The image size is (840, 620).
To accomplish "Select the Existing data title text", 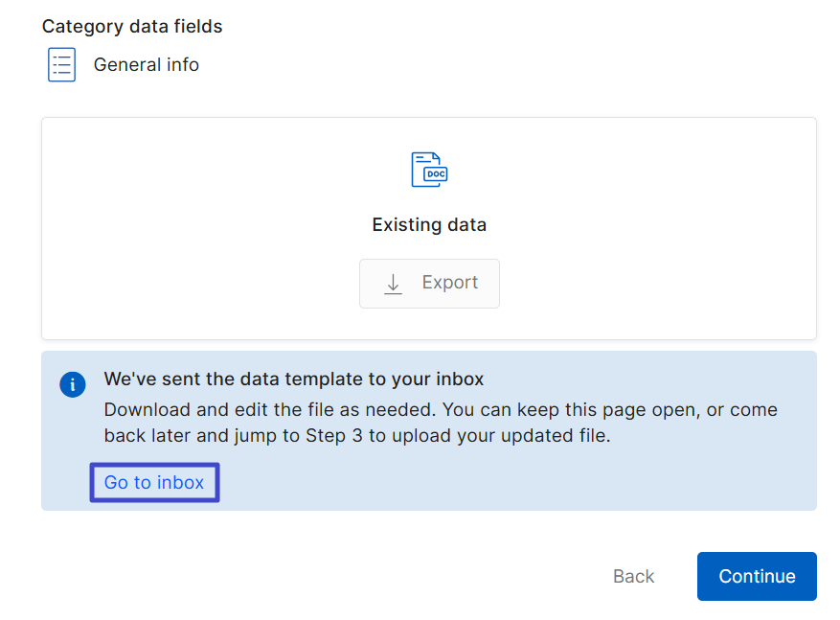I will pyautogui.click(x=429, y=224).
